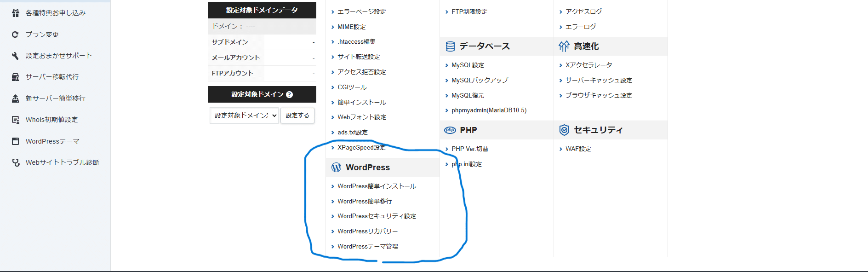Screen dimensions: 868x272
Task: Open XPageSpeed設定 link
Action: click(361, 147)
